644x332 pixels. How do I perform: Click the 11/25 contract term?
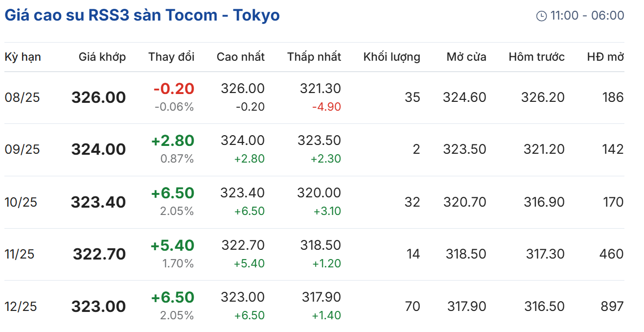pos(20,254)
